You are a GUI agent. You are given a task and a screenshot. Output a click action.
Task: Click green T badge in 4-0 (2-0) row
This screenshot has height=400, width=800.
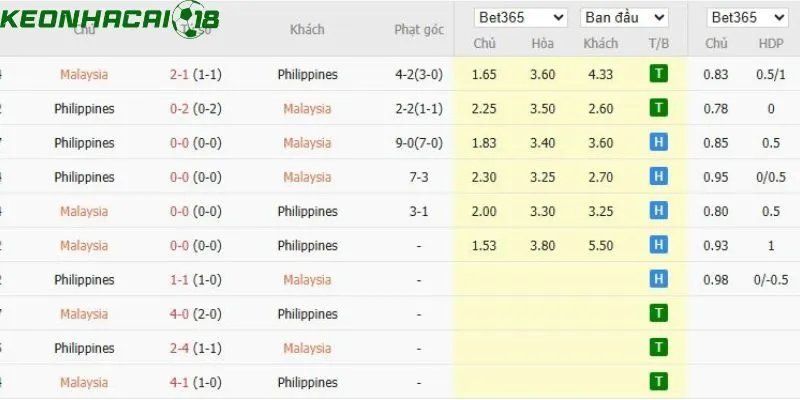pyautogui.click(x=659, y=313)
